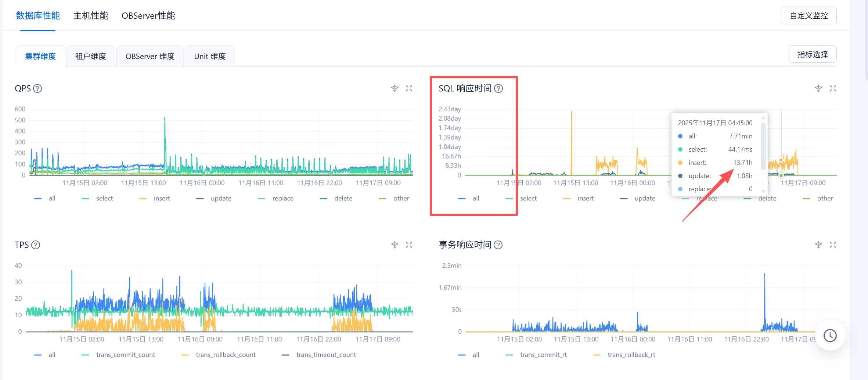This screenshot has width=868, height=380.
Task: Open the SQL 响应时间 help icon
Action: 498,88
